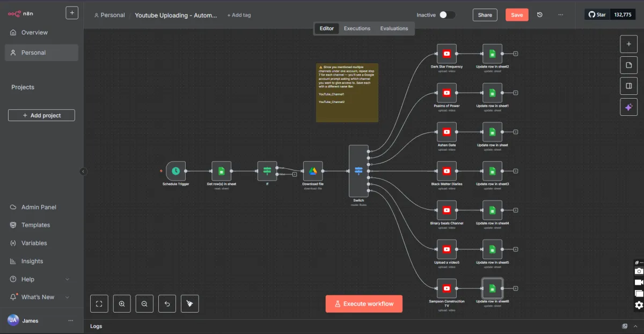
Task: Open Insights page
Action: 41,261
